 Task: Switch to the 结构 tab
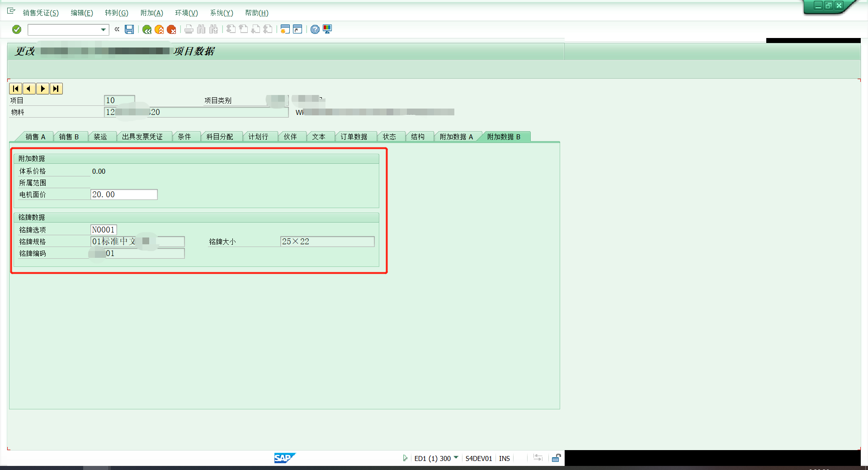tap(418, 137)
